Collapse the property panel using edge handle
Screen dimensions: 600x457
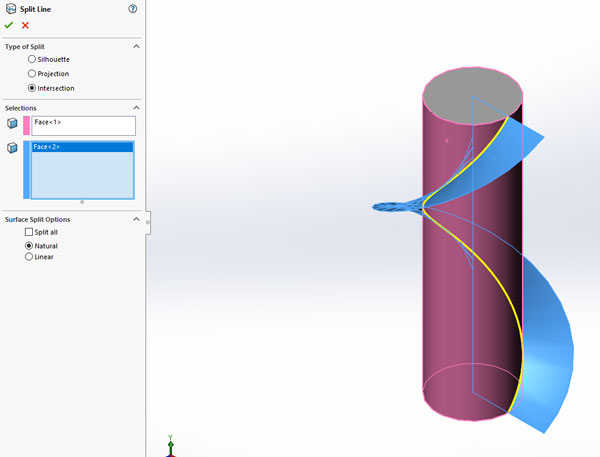[148, 222]
